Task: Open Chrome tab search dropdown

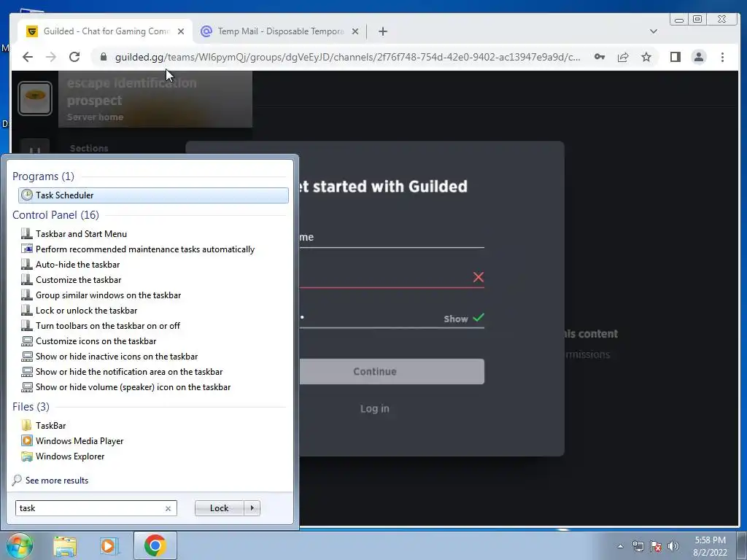Action: [654, 31]
